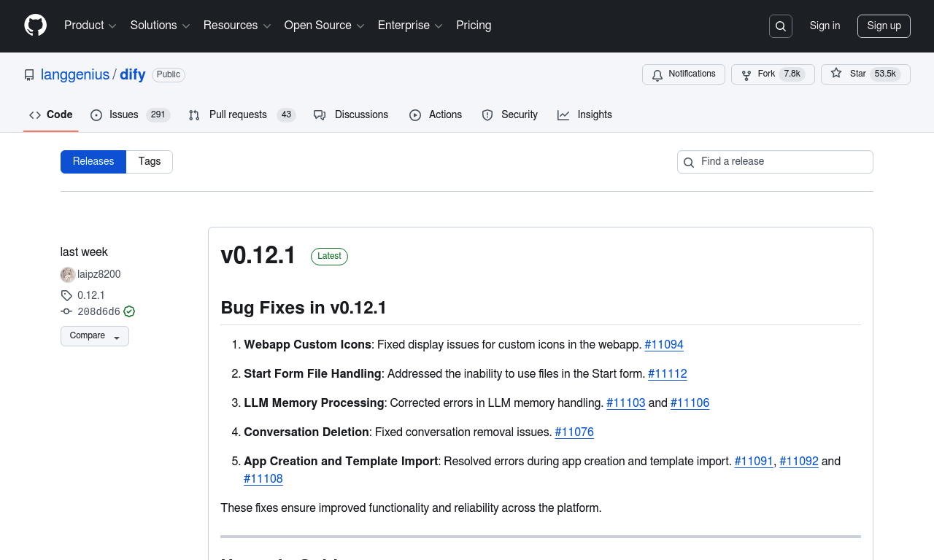This screenshot has height=560, width=934.
Task: Switch to the Actions tab
Action: coord(436,115)
